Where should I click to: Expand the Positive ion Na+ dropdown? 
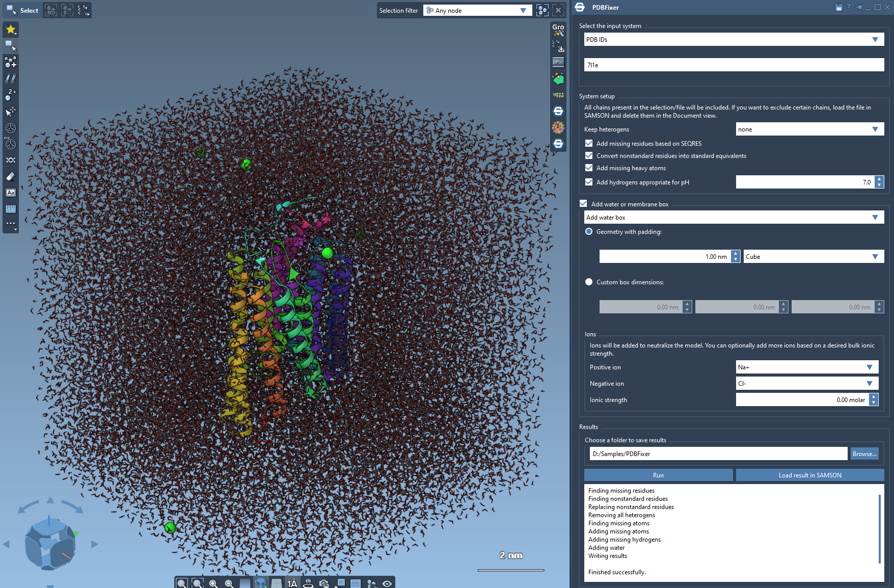pyautogui.click(x=807, y=367)
